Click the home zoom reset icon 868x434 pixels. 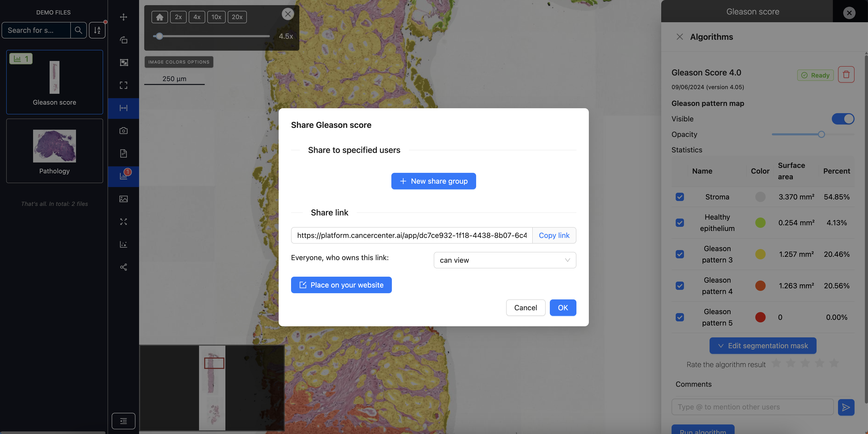(159, 17)
